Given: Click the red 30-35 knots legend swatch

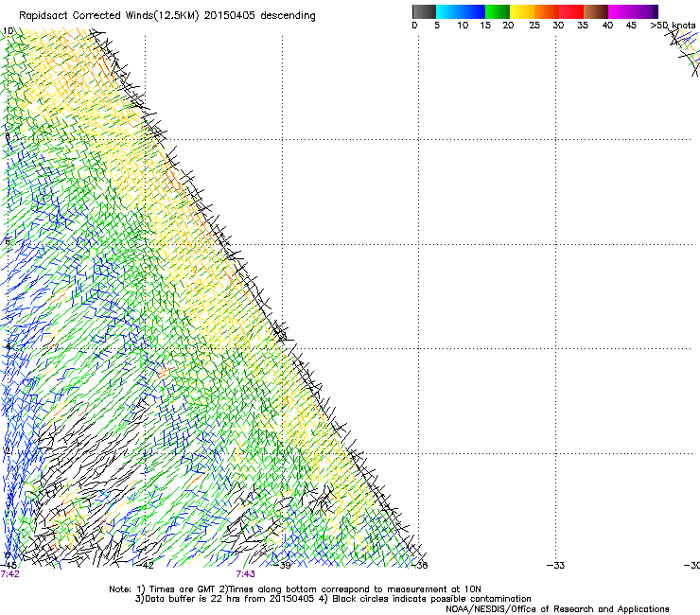Looking at the screenshot, I should click(571, 11).
